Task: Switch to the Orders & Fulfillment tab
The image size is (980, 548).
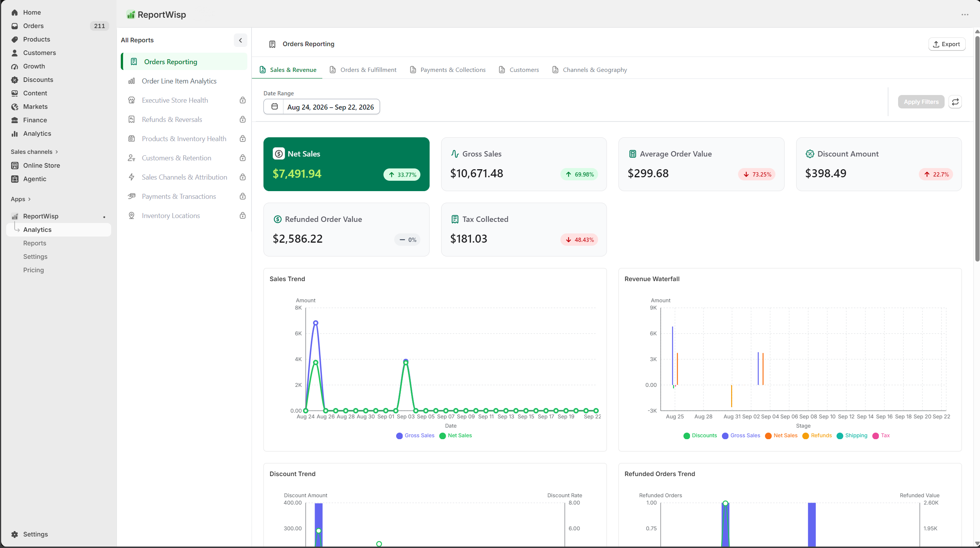Action: [x=363, y=70]
